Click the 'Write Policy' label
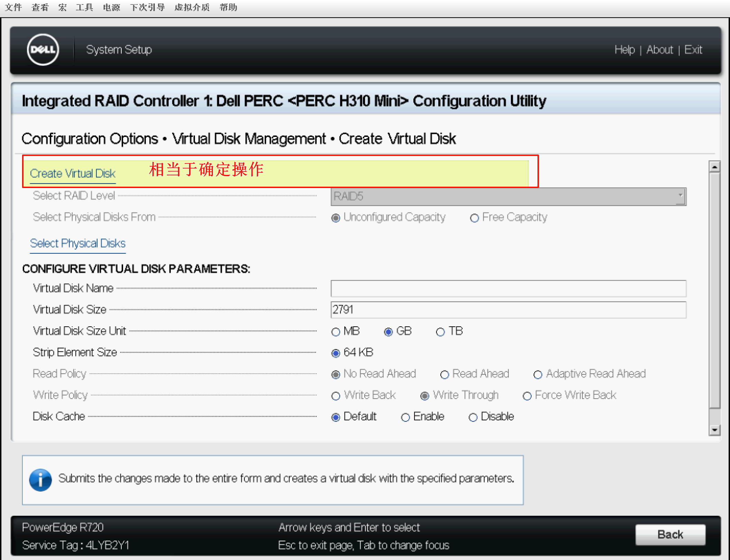The image size is (730, 560). click(x=60, y=395)
